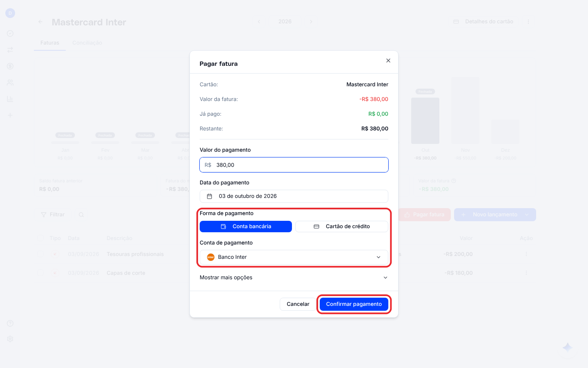
Task: Go to the previous year
Action: (259, 22)
